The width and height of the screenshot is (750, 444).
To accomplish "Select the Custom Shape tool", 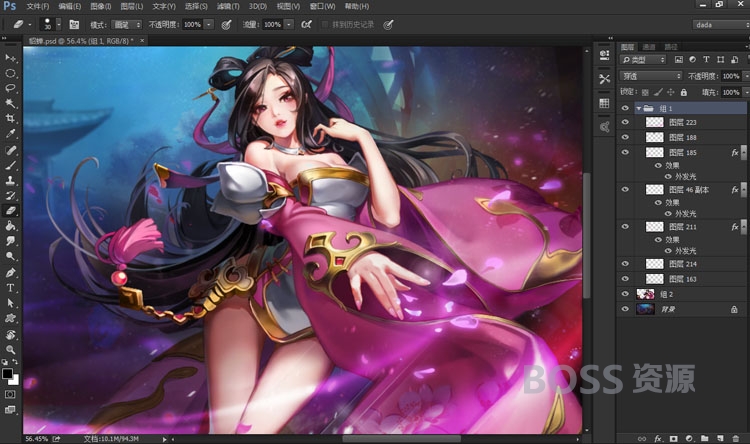I will (10, 318).
